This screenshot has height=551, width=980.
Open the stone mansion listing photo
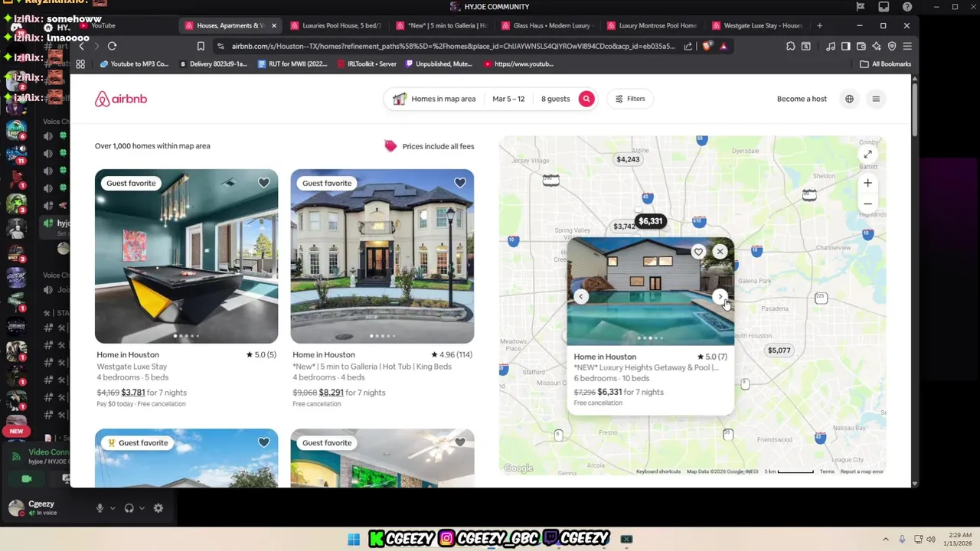click(382, 256)
